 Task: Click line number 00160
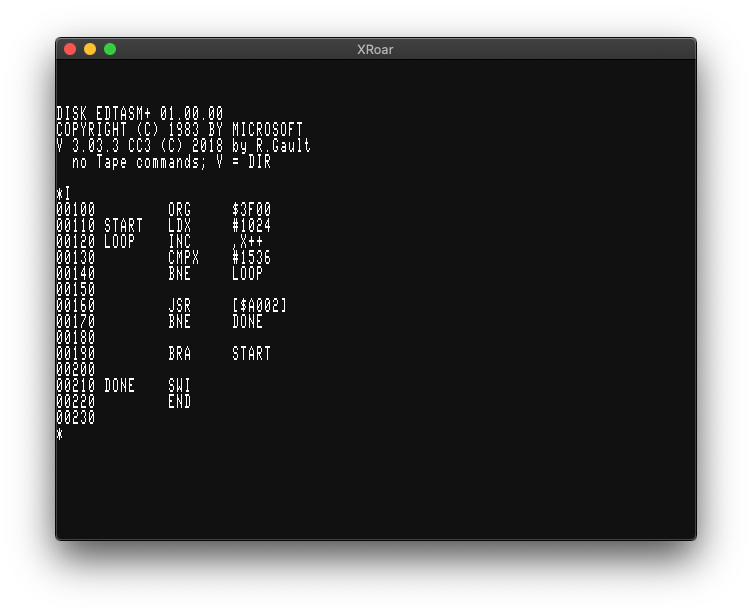click(x=75, y=306)
